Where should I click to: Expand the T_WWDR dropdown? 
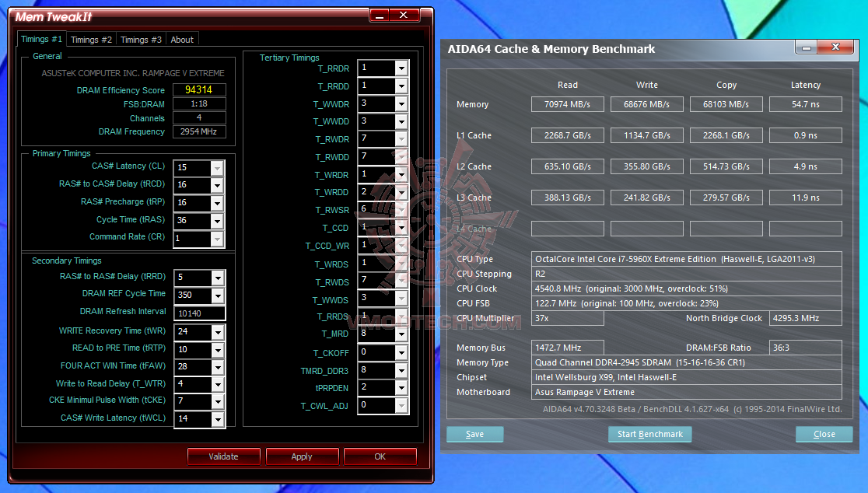402,103
